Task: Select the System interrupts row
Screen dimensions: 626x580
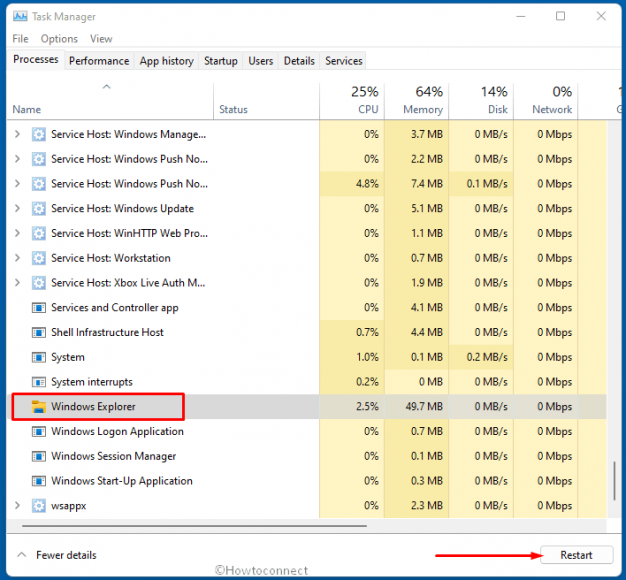Action: [x=306, y=382]
